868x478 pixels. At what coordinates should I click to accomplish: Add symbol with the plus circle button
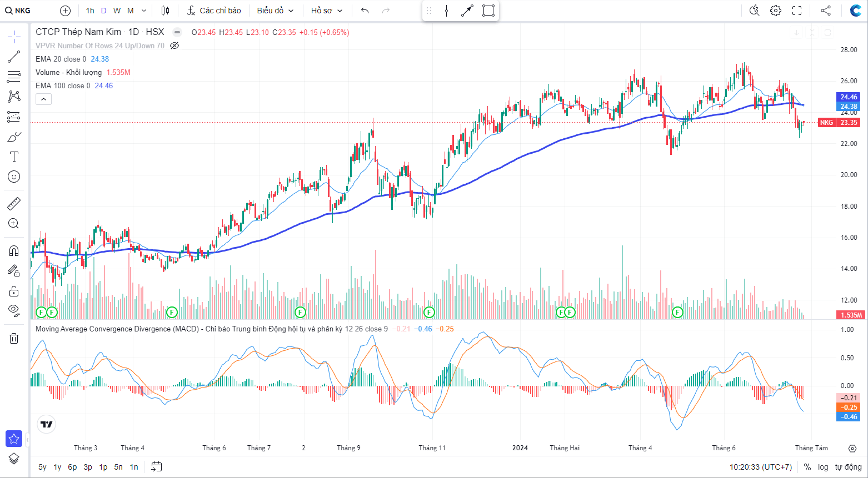pyautogui.click(x=65, y=11)
